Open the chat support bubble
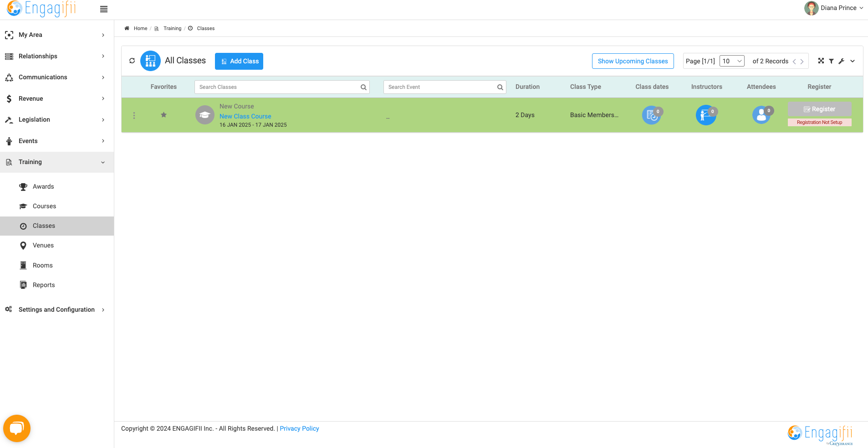Image resolution: width=868 pixels, height=448 pixels. (17, 428)
